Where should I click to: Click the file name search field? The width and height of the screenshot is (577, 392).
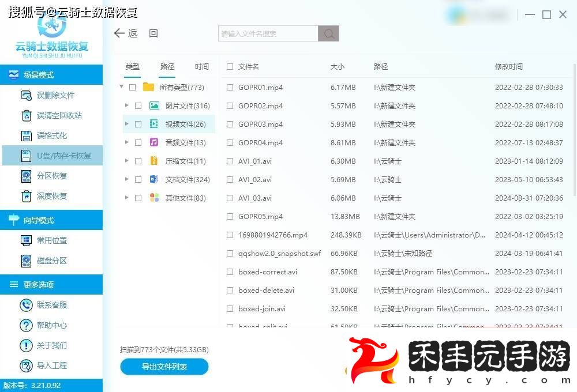click(x=268, y=33)
